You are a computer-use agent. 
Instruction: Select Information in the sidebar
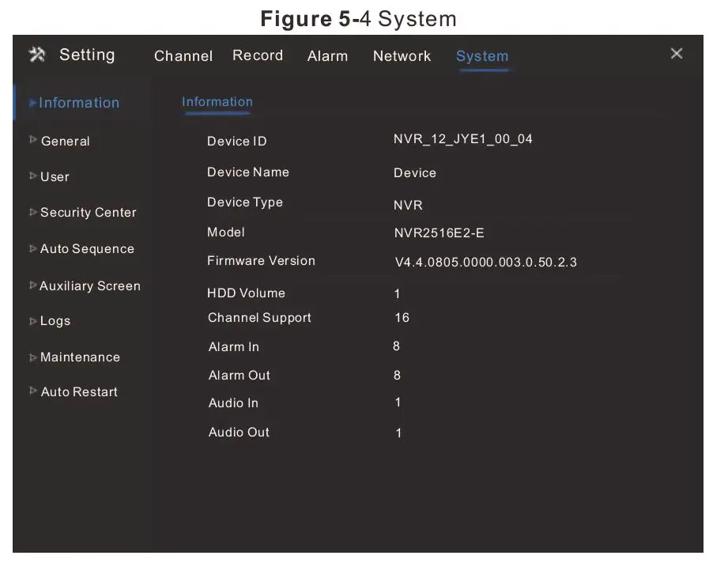click(79, 103)
